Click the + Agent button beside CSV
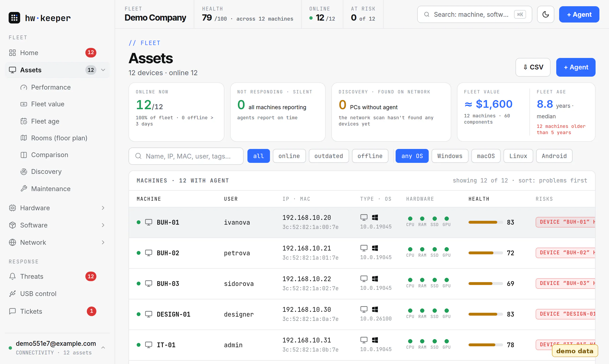Viewport: 609px width, 364px height. tap(575, 67)
